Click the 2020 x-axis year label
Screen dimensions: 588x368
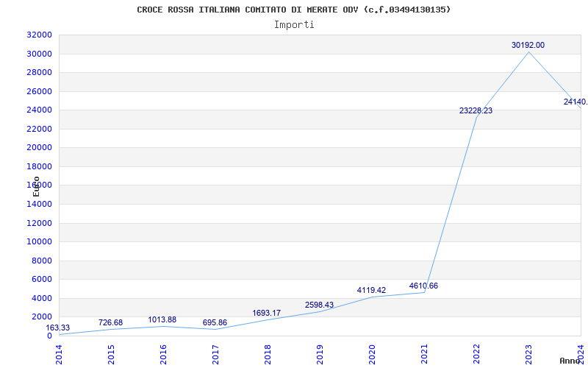372,355
